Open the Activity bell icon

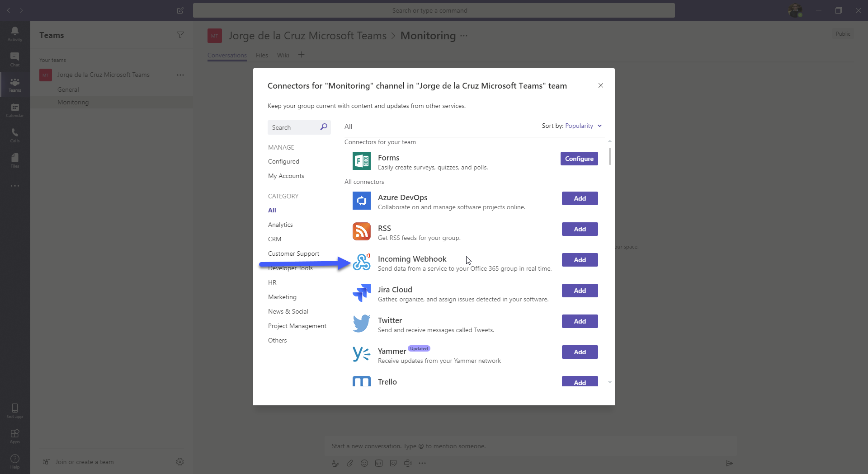pyautogui.click(x=15, y=33)
